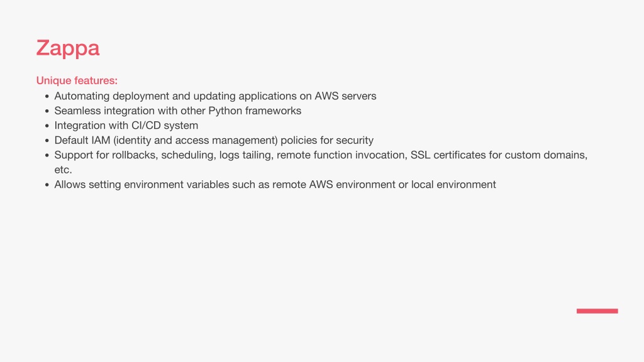Click the bullet dot before 'Automating deployment'

pos(47,97)
